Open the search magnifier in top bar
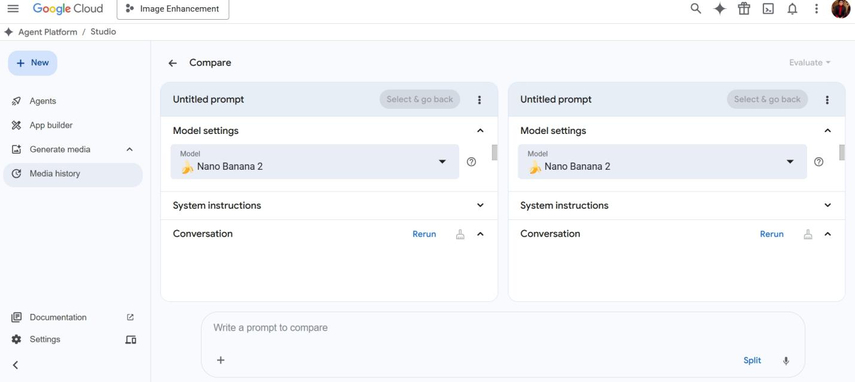The image size is (855, 382). [x=696, y=9]
